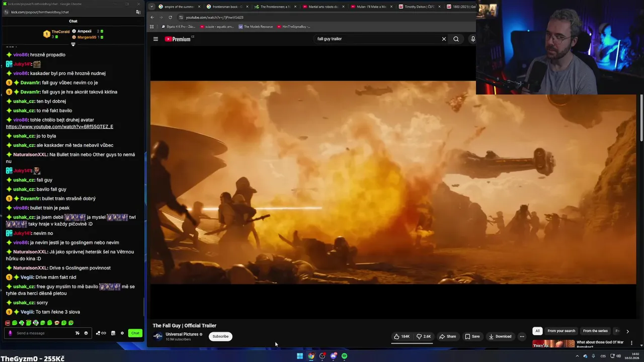Open YouTube hamburger guide menu
The width and height of the screenshot is (644, 362).
[155, 39]
